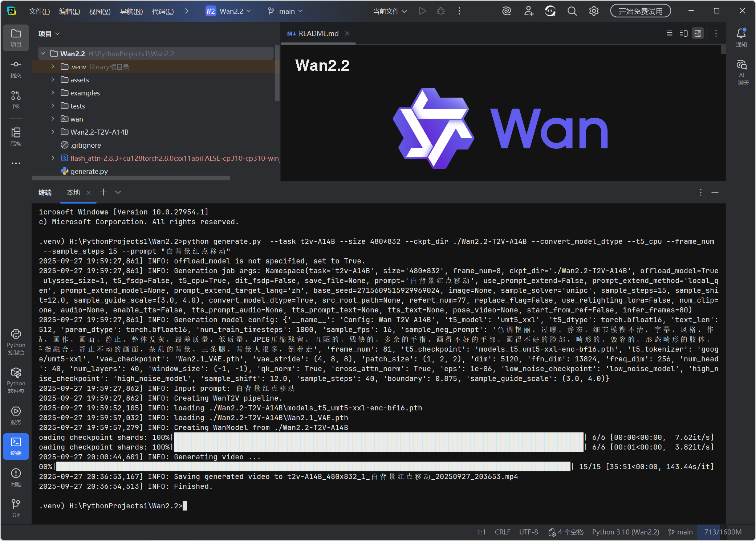The width and height of the screenshot is (756, 541).
Task: Switch README to editor and preview view
Action: click(684, 33)
